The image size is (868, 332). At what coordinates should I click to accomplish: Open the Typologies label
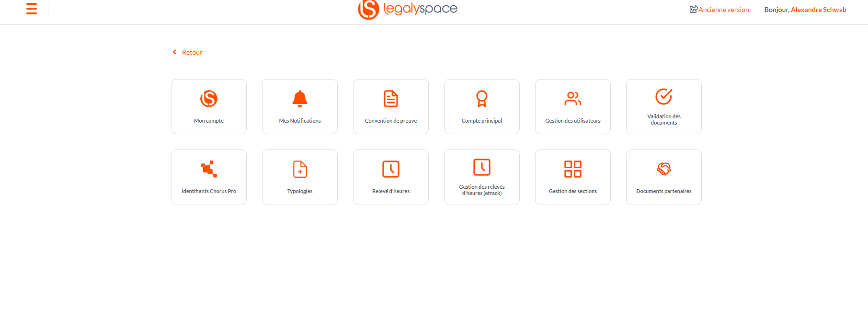[x=300, y=191]
